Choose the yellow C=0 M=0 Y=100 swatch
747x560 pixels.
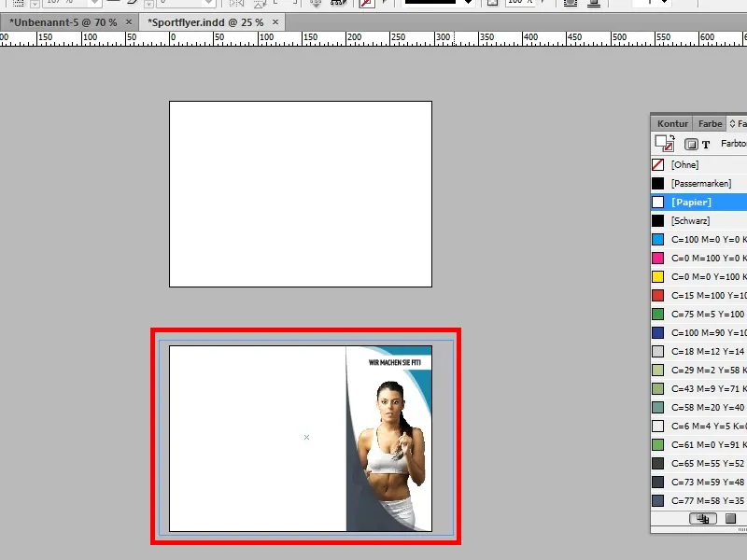pyautogui.click(x=698, y=276)
